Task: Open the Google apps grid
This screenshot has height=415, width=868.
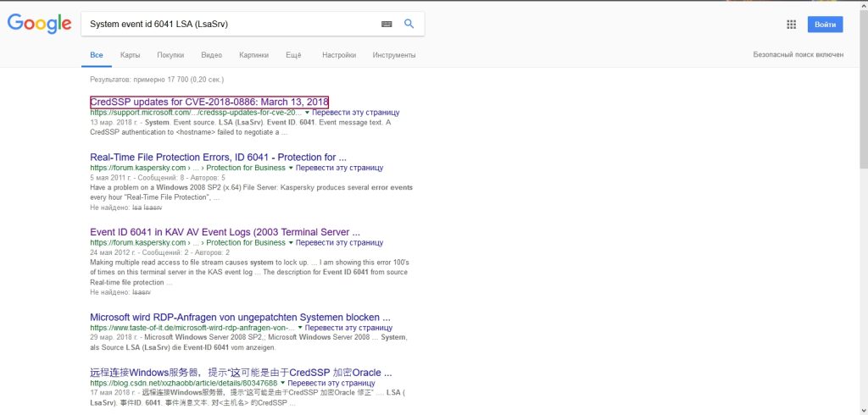Action: tap(791, 25)
